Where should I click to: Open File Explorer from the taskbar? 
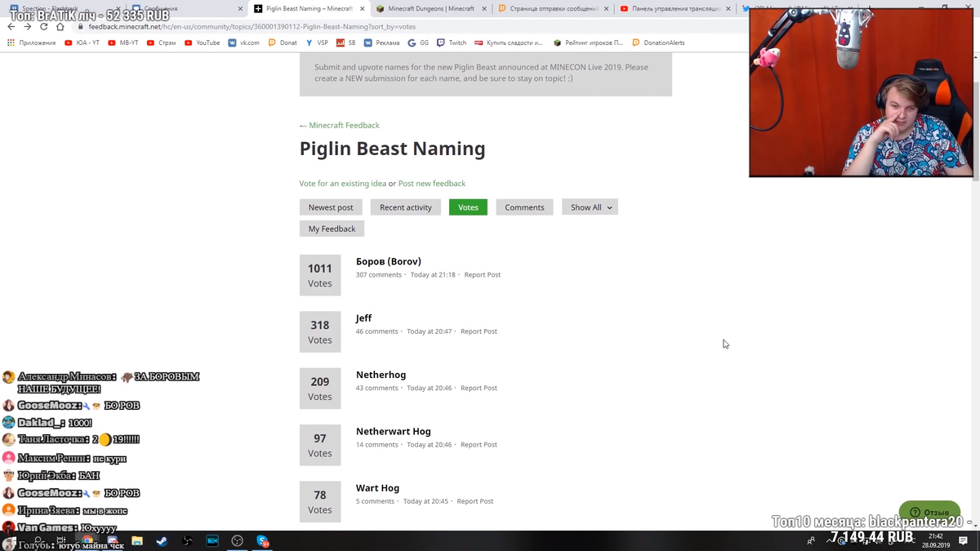click(x=137, y=541)
